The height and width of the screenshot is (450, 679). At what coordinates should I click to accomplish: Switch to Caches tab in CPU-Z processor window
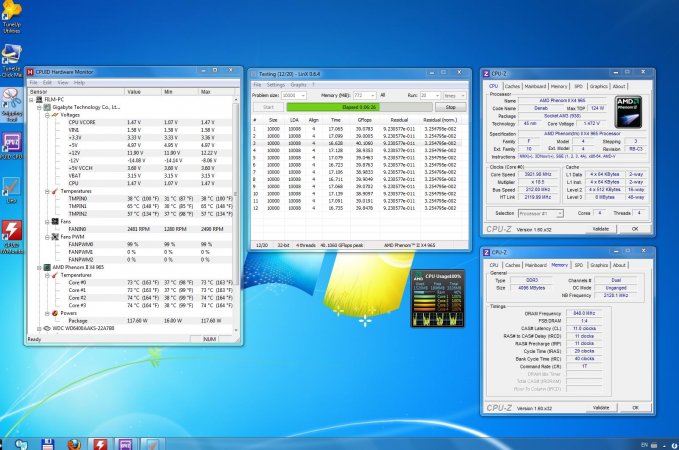click(512, 86)
